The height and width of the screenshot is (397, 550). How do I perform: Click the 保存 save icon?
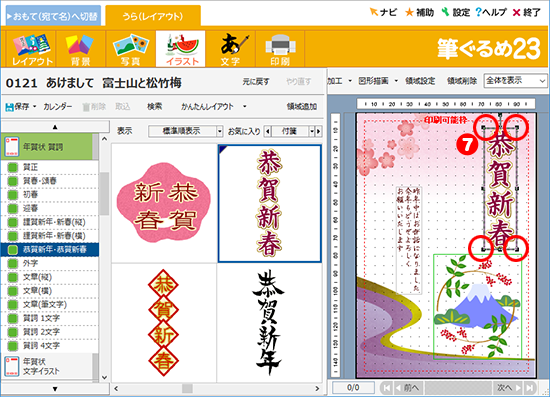click(x=9, y=107)
